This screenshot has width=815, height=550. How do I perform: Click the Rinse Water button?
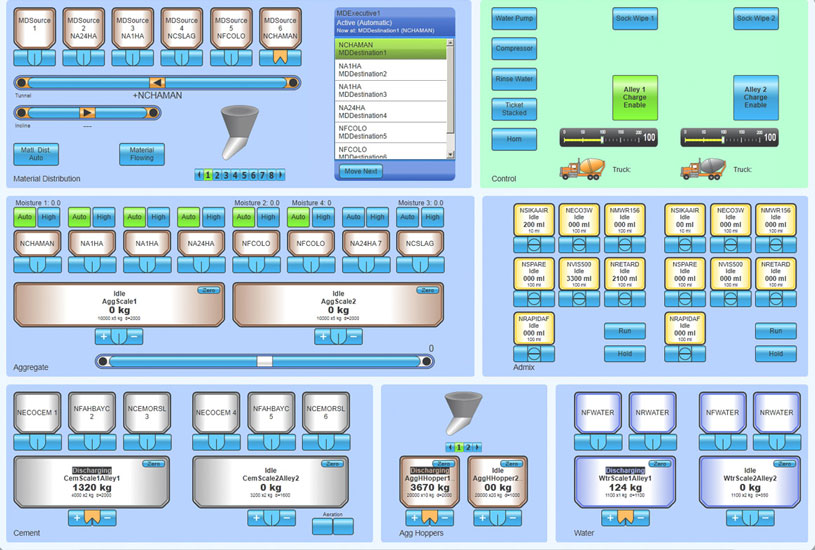pos(514,79)
